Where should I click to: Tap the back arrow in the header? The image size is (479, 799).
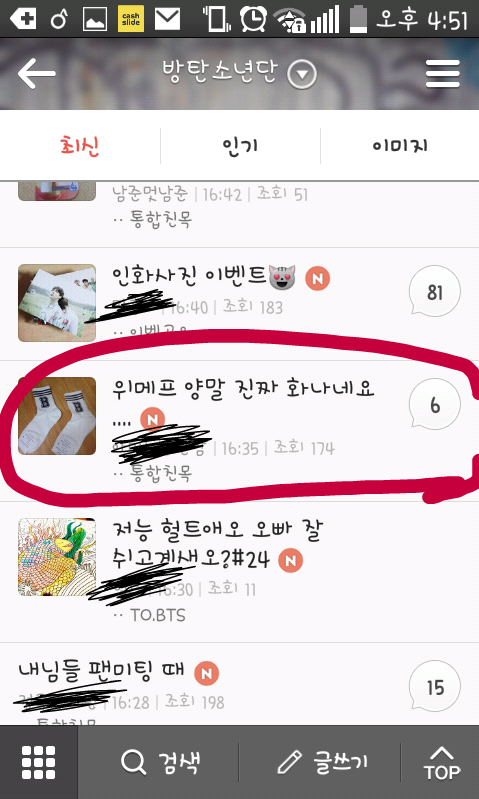[x=37, y=73]
